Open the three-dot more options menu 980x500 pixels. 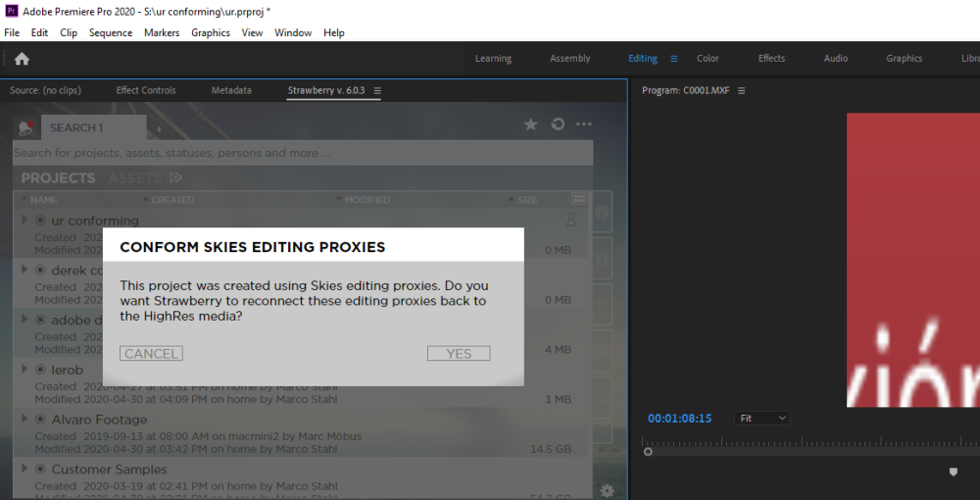point(584,125)
